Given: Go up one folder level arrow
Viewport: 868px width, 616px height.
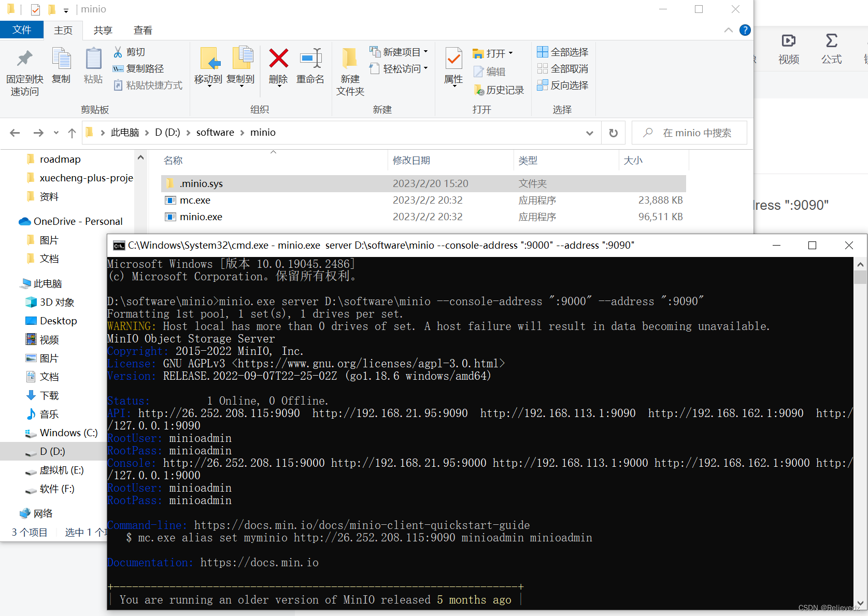Looking at the screenshot, I should tap(72, 133).
